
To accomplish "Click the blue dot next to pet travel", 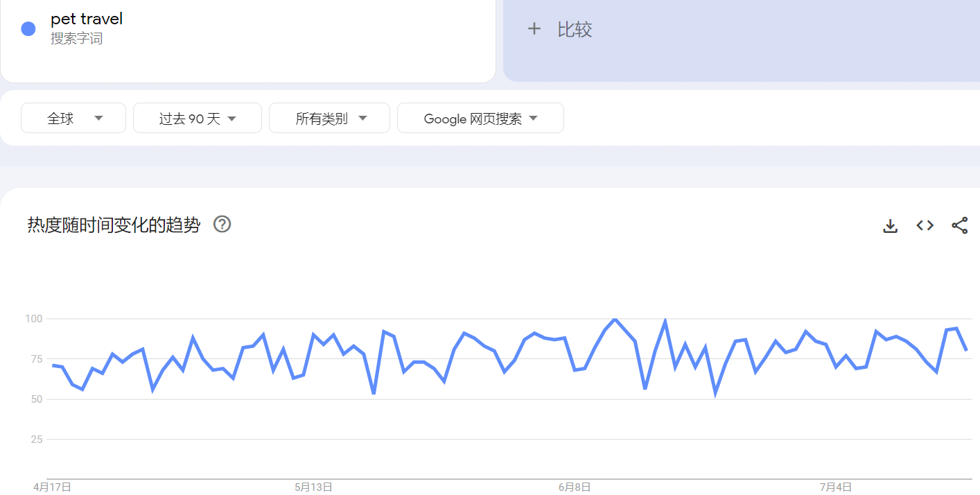I will point(28,28).
